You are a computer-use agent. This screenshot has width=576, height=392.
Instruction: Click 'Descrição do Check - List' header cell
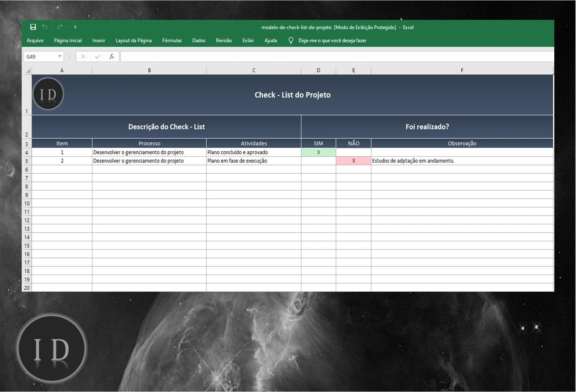click(x=166, y=127)
